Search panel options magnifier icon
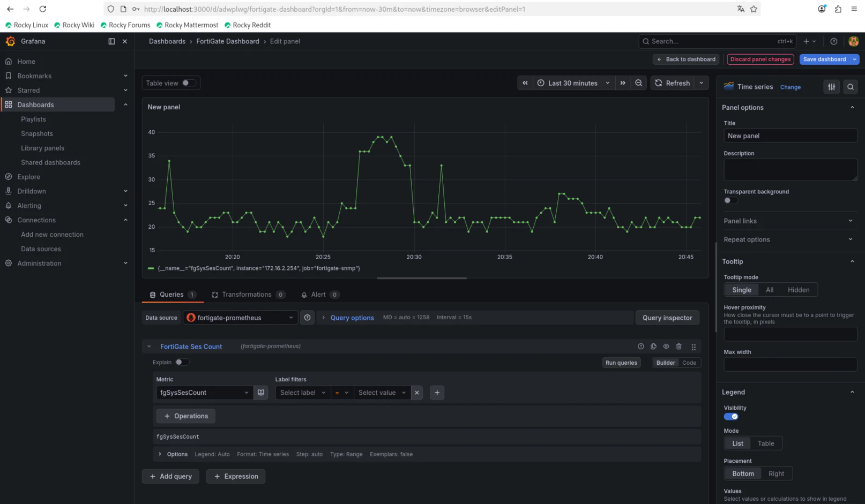Screen dimensions: 865x504 tap(851, 87)
